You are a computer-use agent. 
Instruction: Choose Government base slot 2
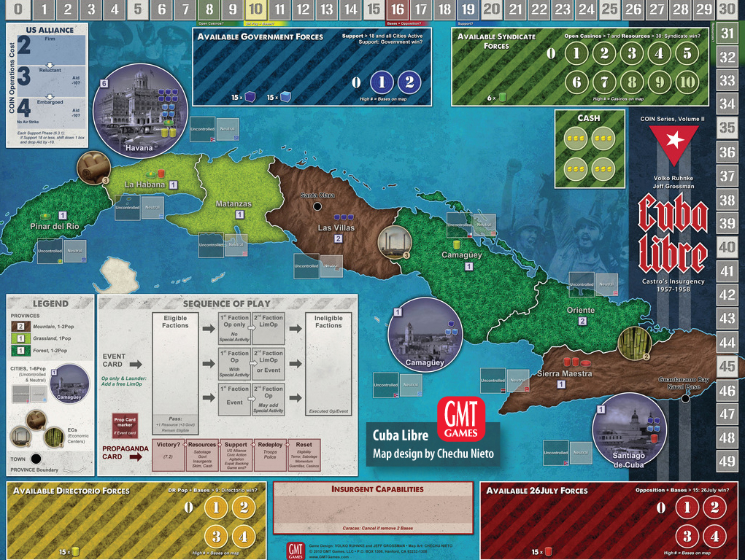point(409,82)
